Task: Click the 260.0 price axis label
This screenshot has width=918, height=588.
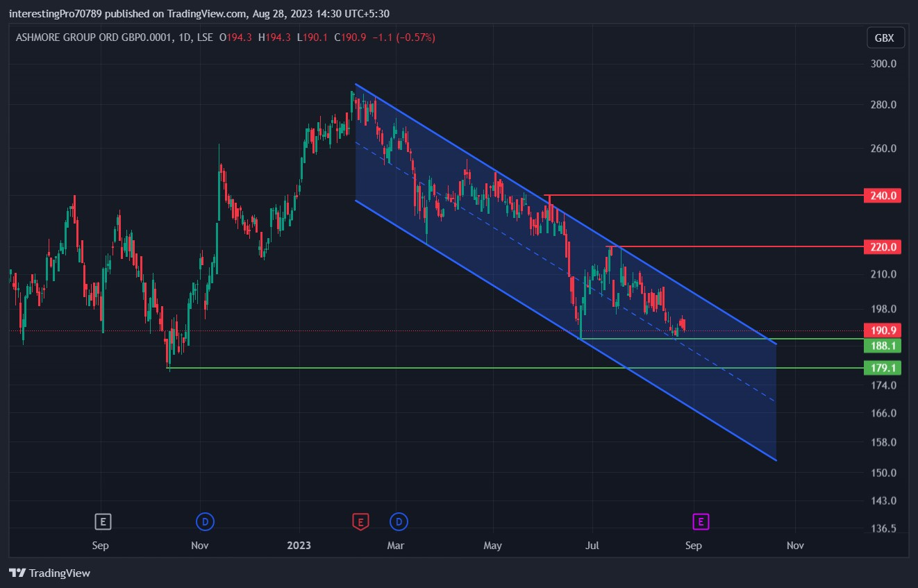Action: (x=884, y=149)
